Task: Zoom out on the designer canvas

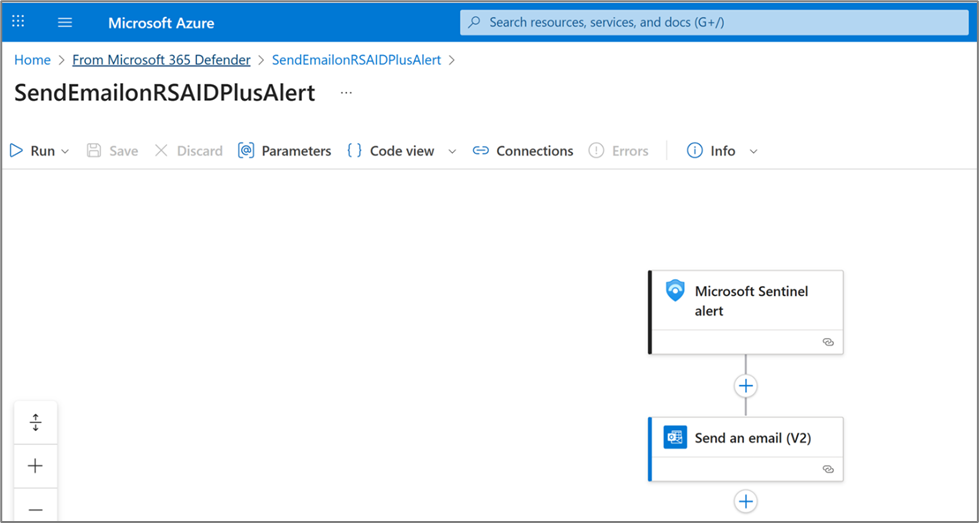Action: [36, 508]
